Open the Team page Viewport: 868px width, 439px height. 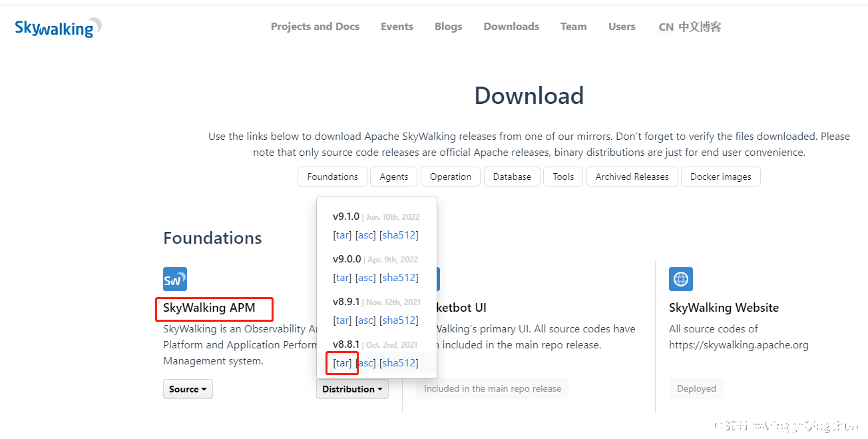[573, 27]
